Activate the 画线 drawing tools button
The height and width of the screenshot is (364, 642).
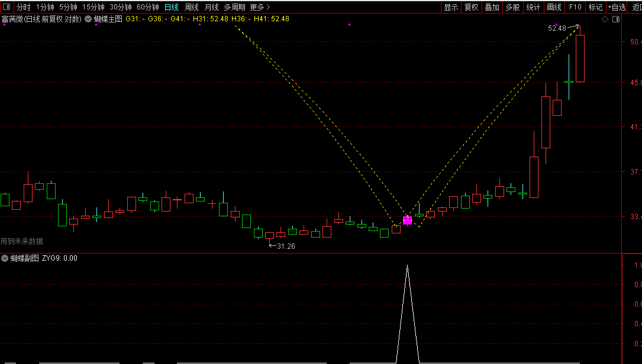coord(554,7)
